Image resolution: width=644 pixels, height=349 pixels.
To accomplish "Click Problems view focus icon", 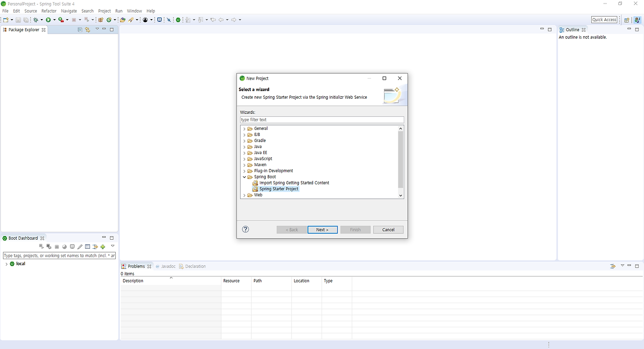I will click(x=613, y=266).
